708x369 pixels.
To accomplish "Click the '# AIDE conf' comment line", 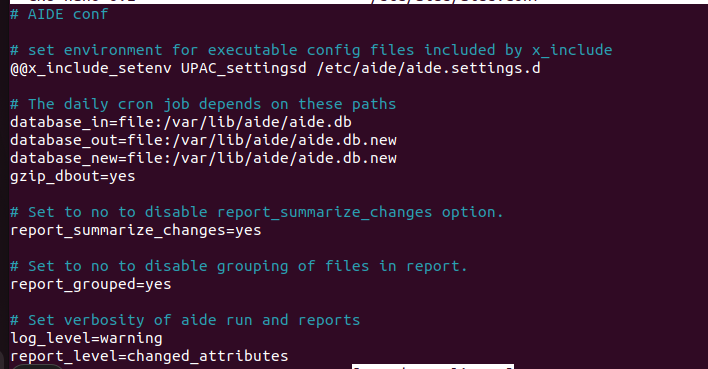I will coord(59,14).
